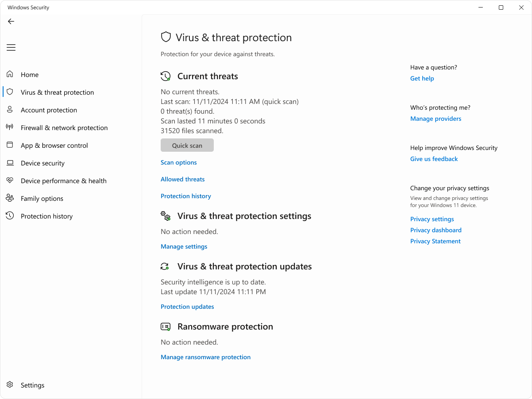Viewport: 532px width, 399px height.
Task: Select the Virus & threat protection shield icon
Action: click(10, 92)
